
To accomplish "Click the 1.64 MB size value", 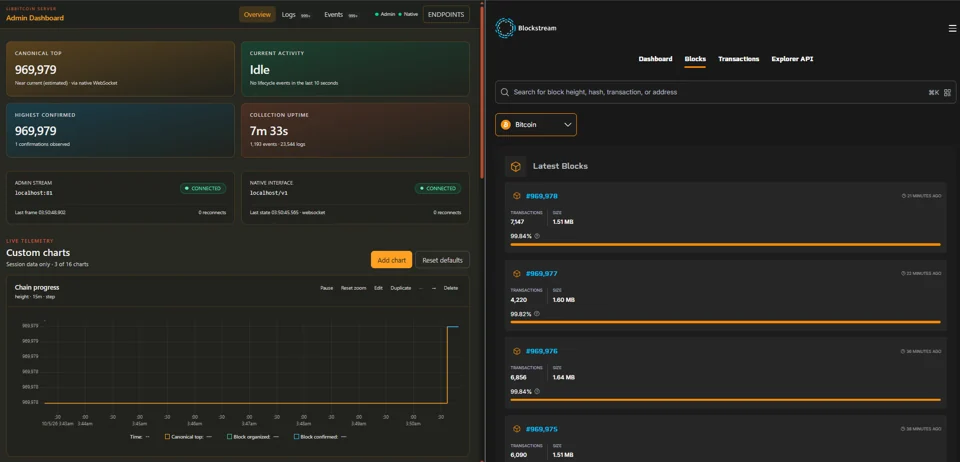I will 563,378.
